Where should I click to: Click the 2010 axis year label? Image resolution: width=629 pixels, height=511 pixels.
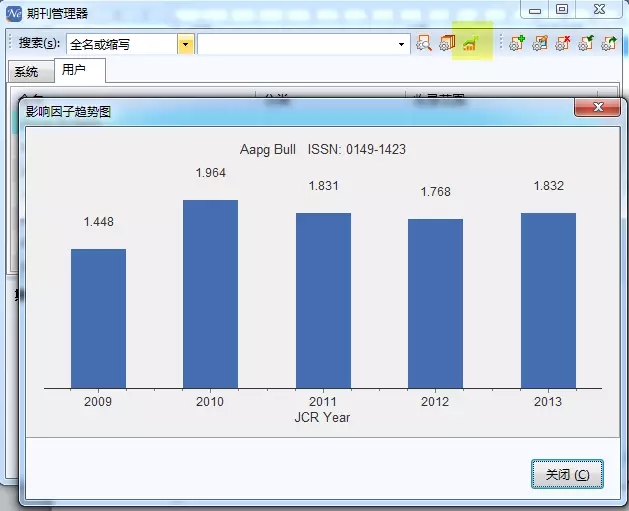pyautogui.click(x=210, y=402)
